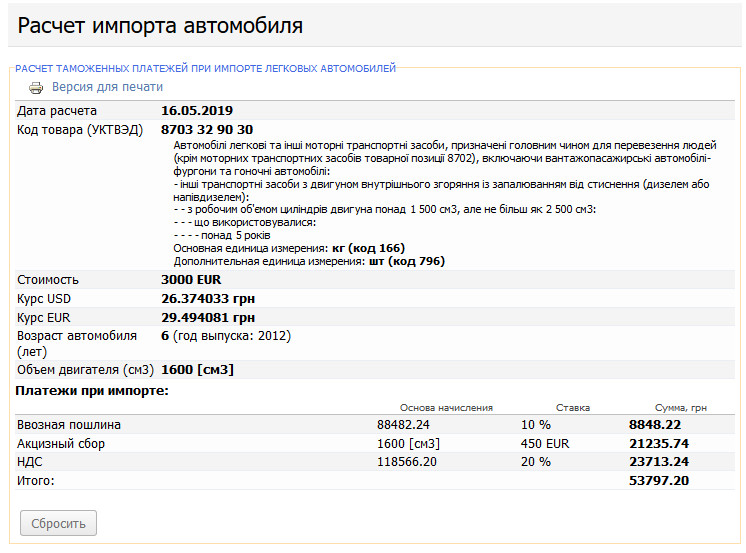Select the calculation date 16.05.2019

coord(197,110)
